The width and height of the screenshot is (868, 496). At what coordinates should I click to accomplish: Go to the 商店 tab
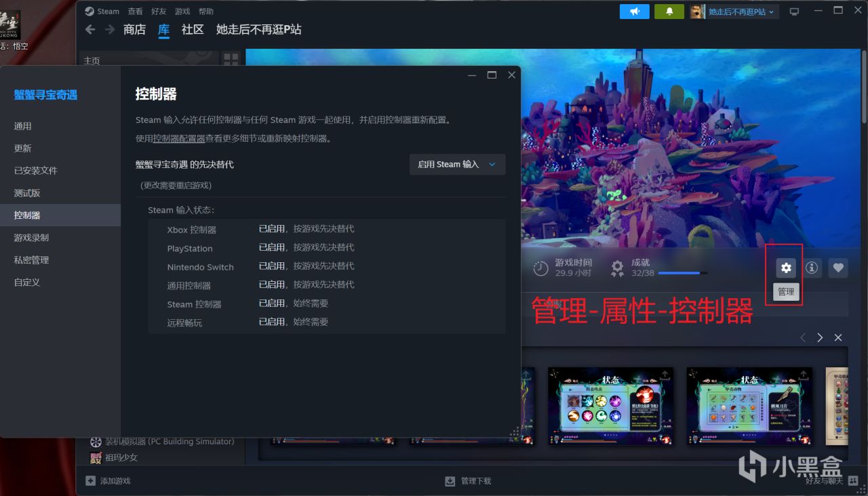point(134,30)
